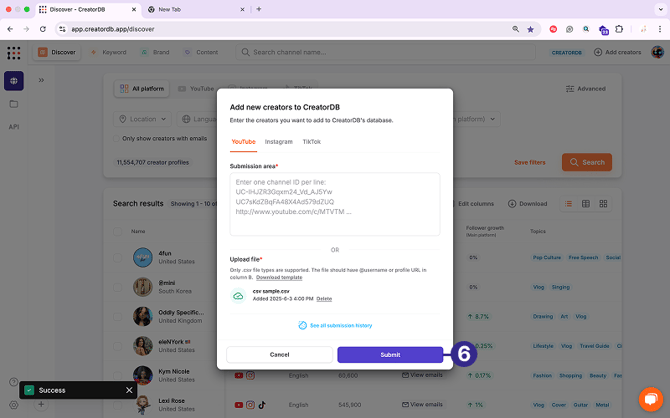Viewport: 670px width, 418px height.
Task: Click the Cancel button in the dialog
Action: pyautogui.click(x=279, y=355)
